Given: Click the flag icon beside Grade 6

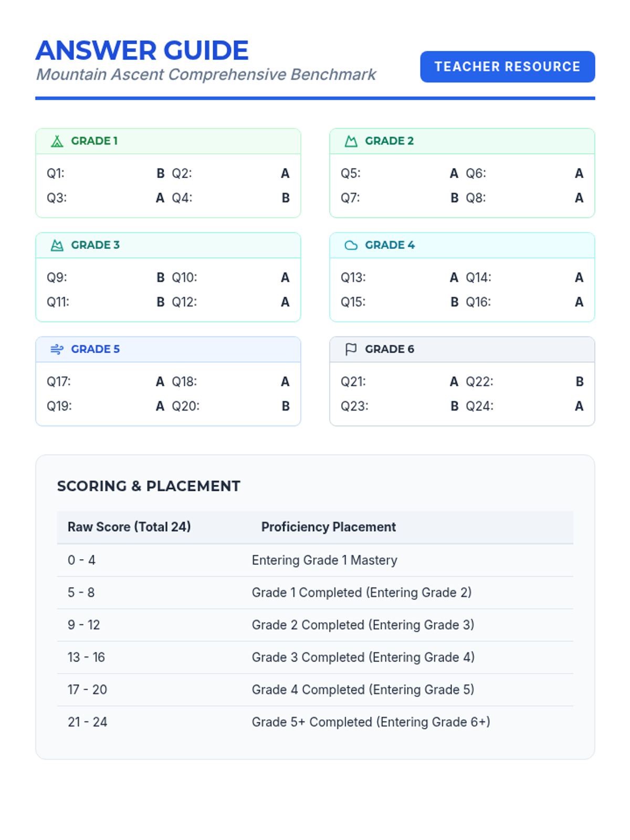Looking at the screenshot, I should (x=351, y=349).
